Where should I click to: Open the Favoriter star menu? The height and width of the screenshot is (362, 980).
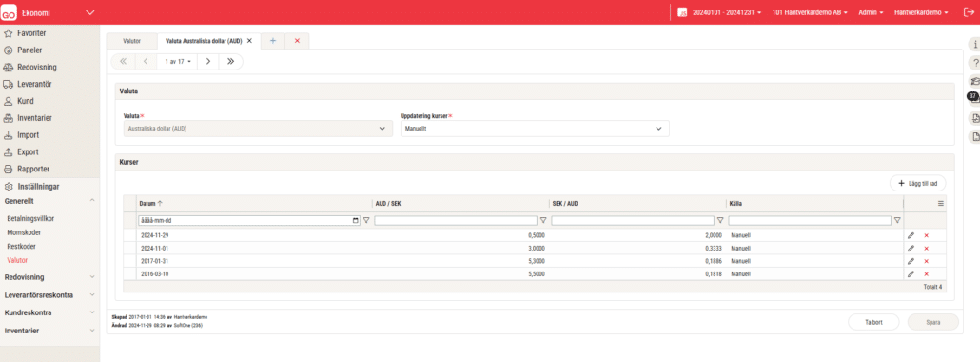tap(31, 33)
